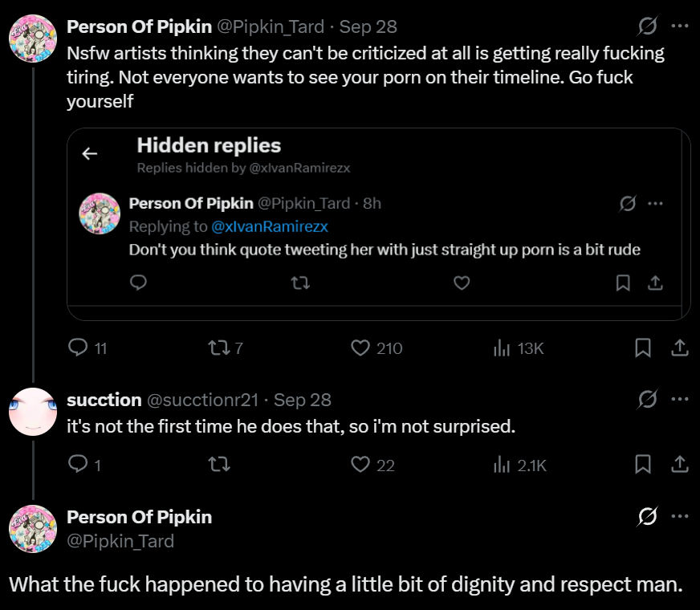Click Grok slash icon on top tweet
This screenshot has height=610, width=700.
pos(647,26)
